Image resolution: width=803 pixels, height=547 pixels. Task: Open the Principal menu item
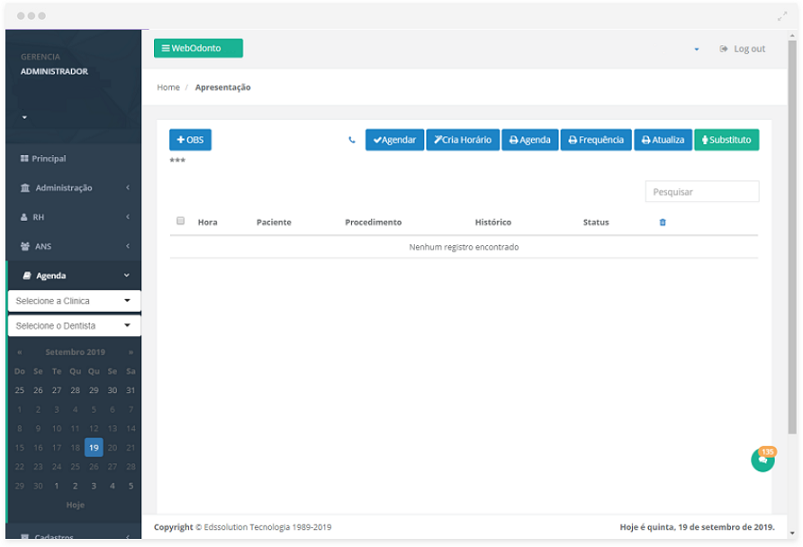click(x=74, y=159)
